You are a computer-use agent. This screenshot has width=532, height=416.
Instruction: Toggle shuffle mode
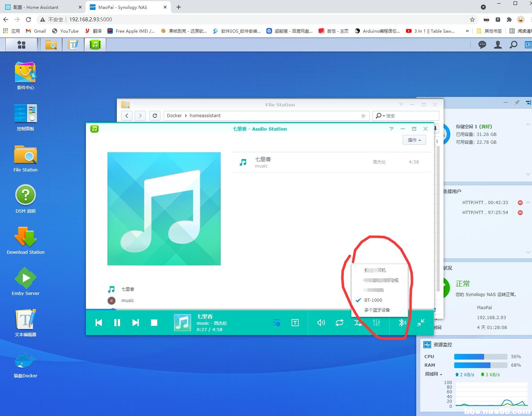[x=358, y=323]
